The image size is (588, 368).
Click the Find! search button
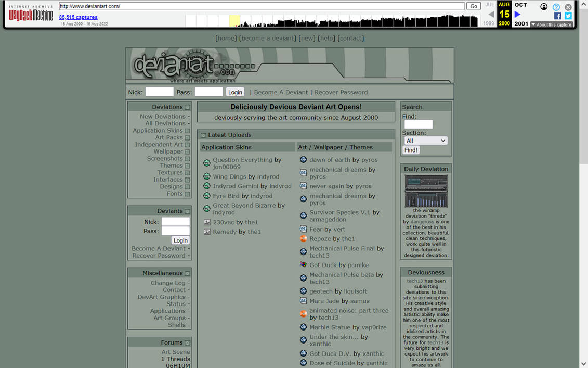(x=411, y=150)
